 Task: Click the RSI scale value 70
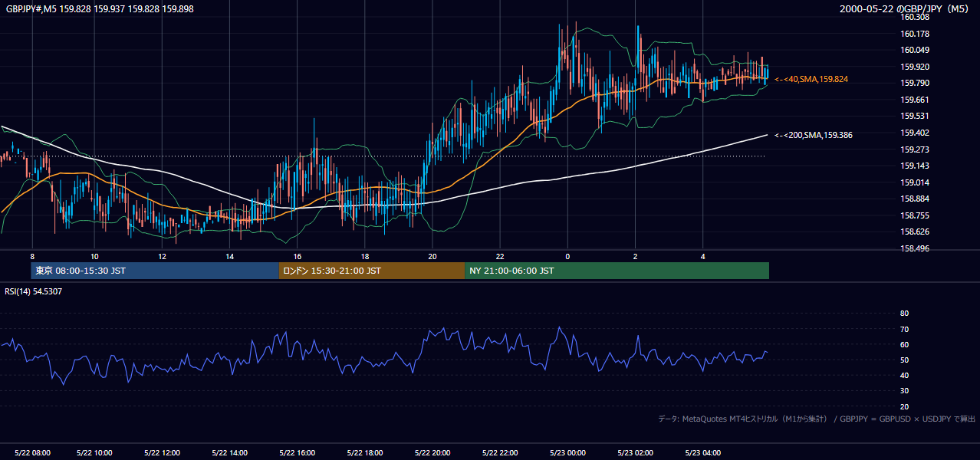coord(904,329)
